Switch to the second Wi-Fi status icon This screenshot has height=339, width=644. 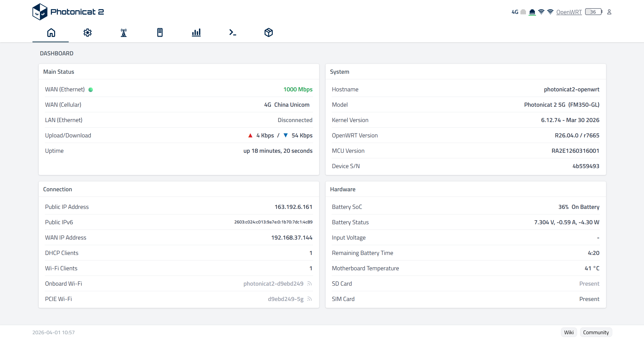[x=550, y=12]
